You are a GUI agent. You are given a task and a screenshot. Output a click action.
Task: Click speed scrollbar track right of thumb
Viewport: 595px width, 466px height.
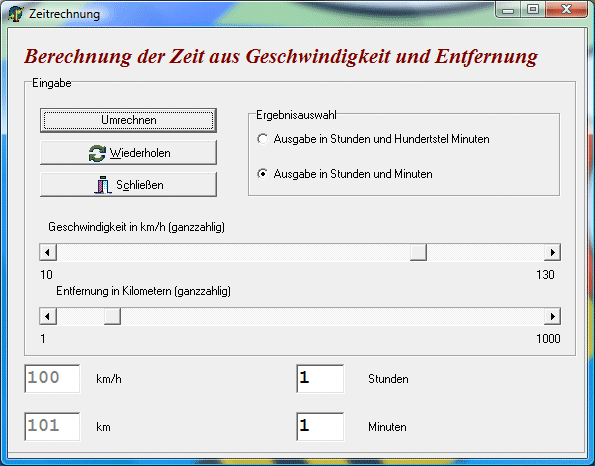485,252
